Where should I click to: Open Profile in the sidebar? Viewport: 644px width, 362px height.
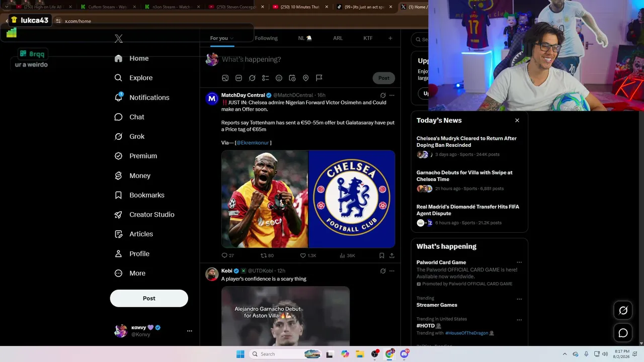(x=132, y=254)
